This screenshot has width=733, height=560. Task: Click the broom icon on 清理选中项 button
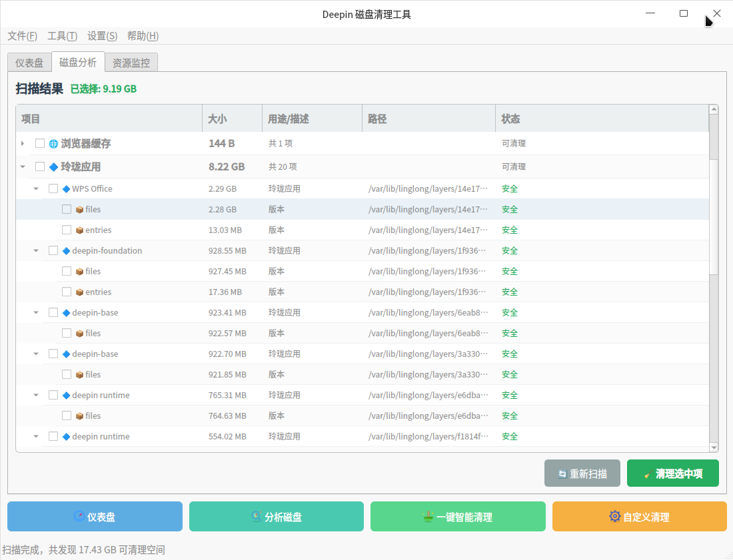click(647, 474)
